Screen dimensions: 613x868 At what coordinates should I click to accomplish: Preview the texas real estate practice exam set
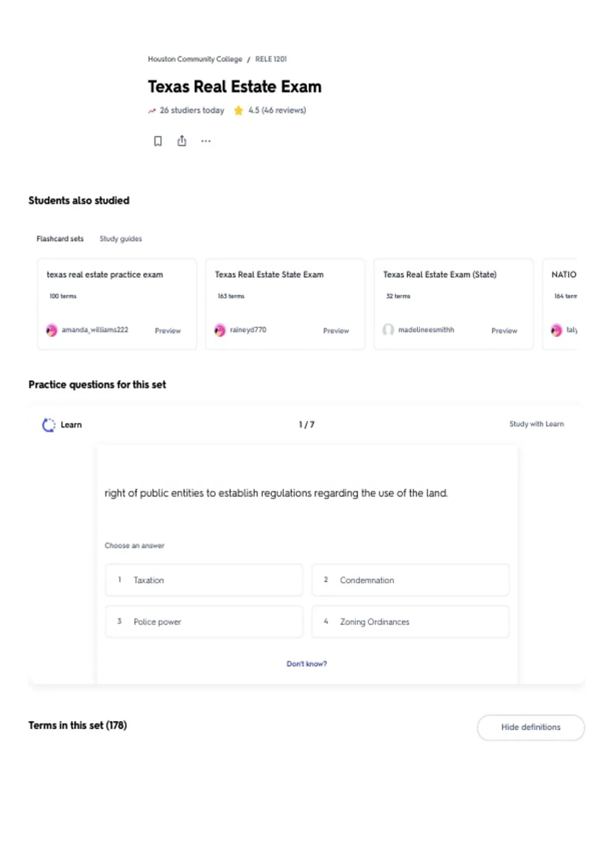pyautogui.click(x=168, y=331)
